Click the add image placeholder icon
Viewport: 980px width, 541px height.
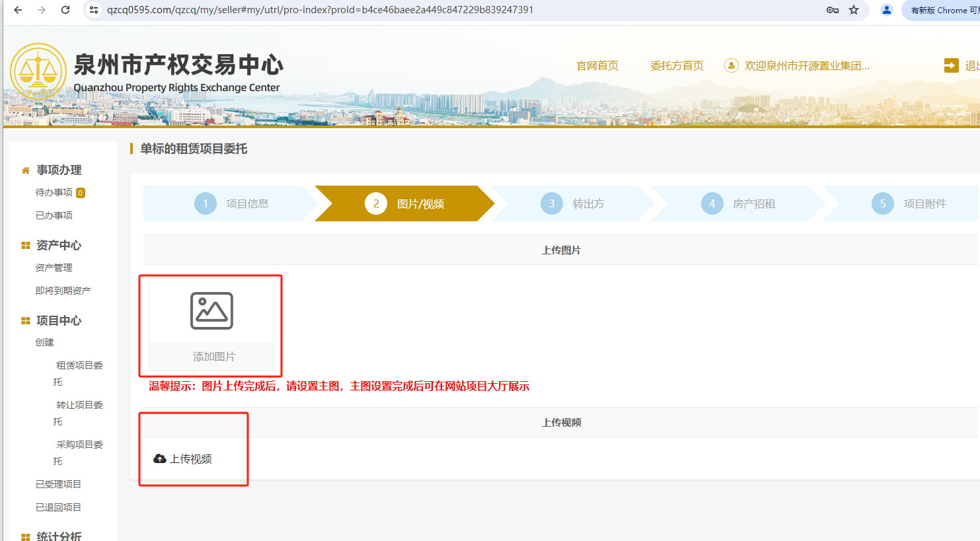[x=211, y=310]
